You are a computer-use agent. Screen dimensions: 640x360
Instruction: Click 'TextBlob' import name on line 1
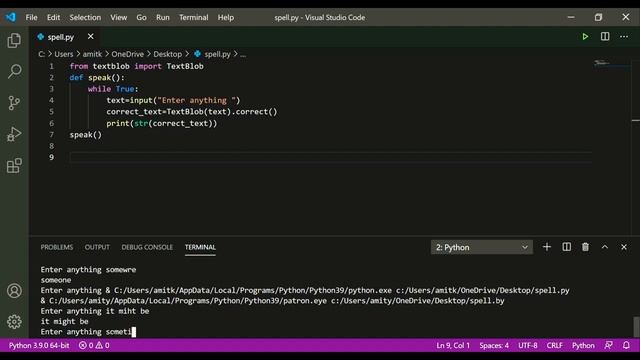point(185,66)
